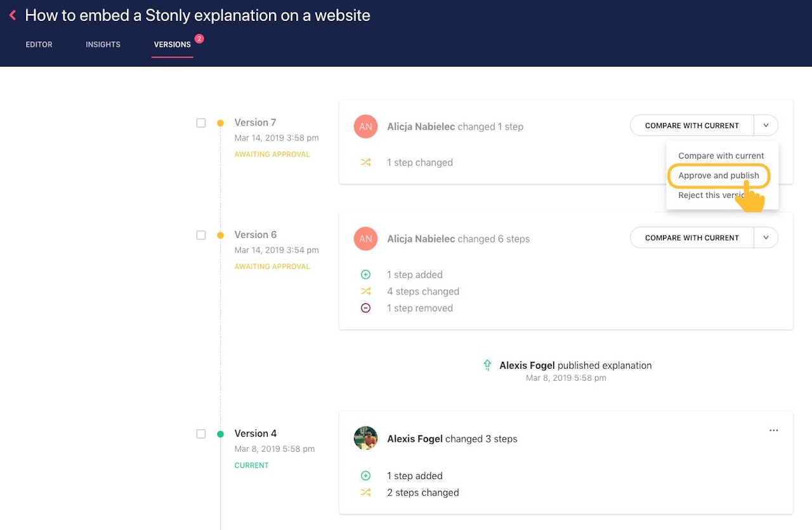Click the AN avatar on Version 6

(365, 239)
